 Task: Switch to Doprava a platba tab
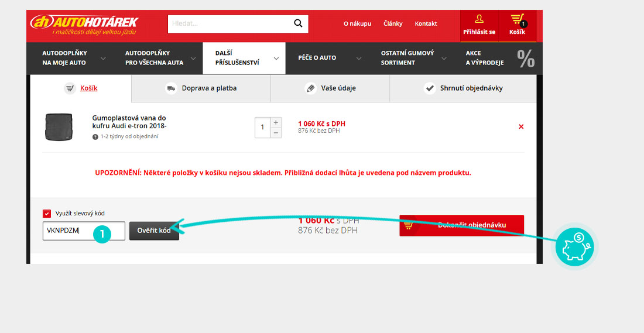pos(201,88)
